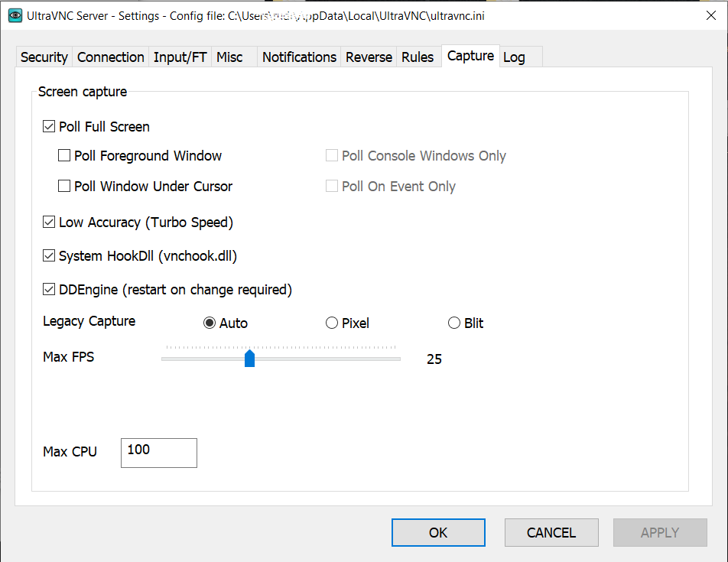The height and width of the screenshot is (562, 728).
Task: Click the APPLY button
Action: coord(660,532)
